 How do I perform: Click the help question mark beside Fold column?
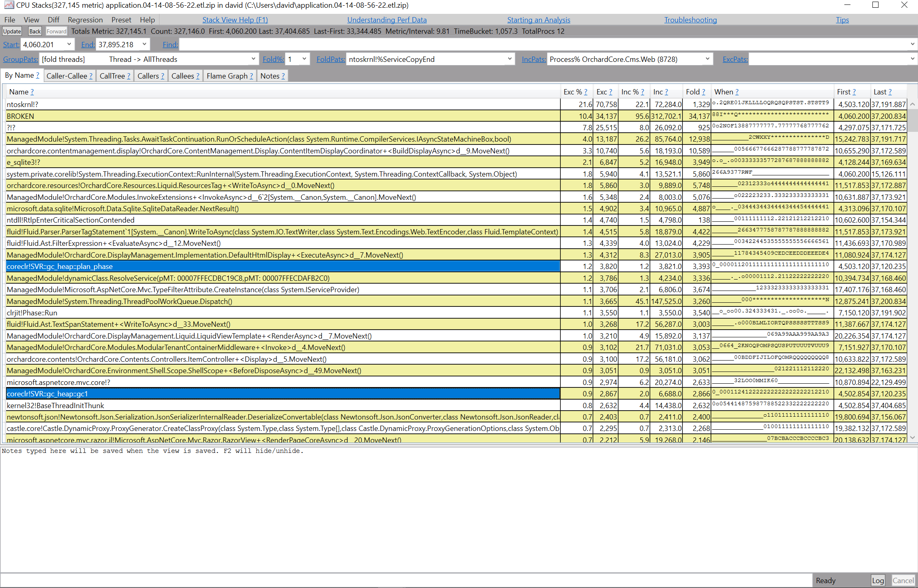click(704, 92)
